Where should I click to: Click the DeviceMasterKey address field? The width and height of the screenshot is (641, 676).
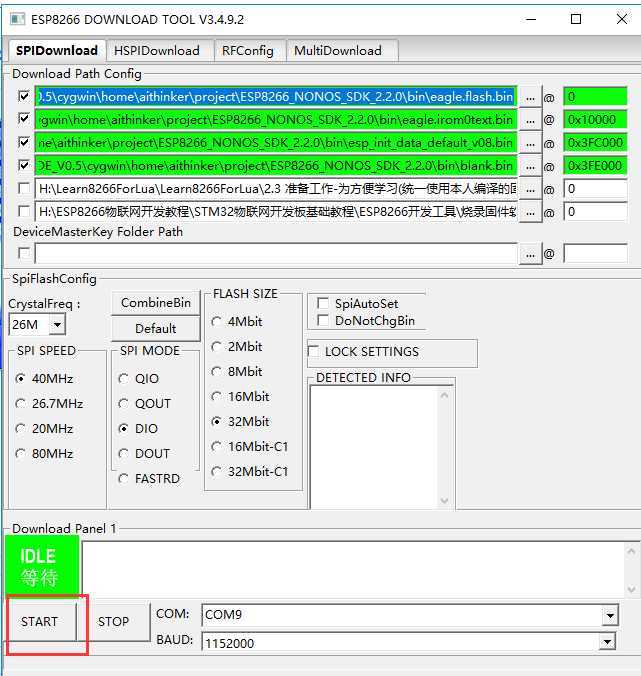point(595,254)
